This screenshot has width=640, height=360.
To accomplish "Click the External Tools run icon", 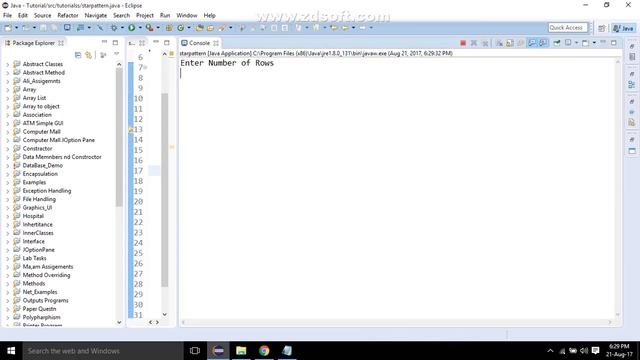I will tap(149, 28).
